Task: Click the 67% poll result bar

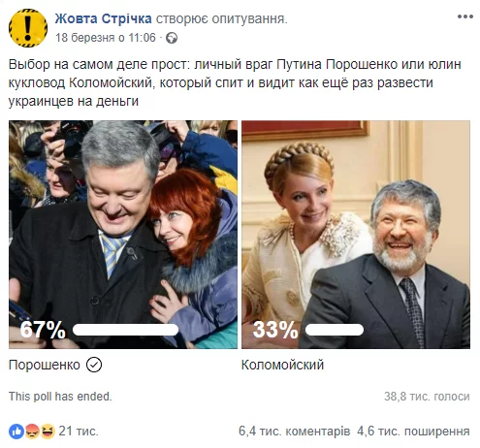Action: 125,330
